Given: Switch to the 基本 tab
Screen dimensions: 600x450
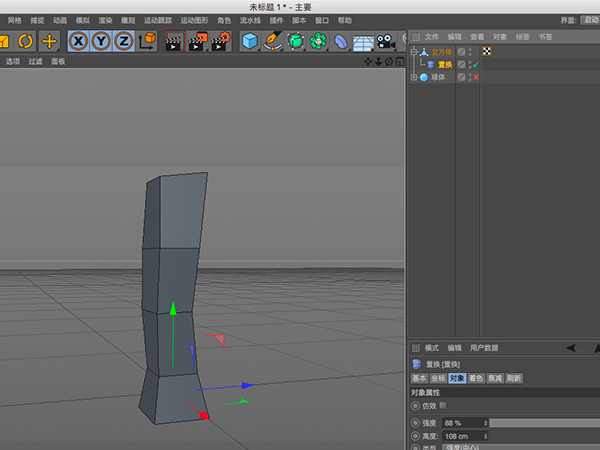Looking at the screenshot, I should tap(419, 378).
